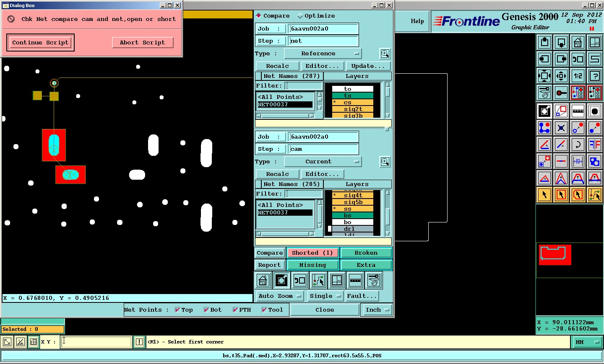Open the Auto Zoom dropdown
This screenshot has width=604, height=364.
click(279, 296)
